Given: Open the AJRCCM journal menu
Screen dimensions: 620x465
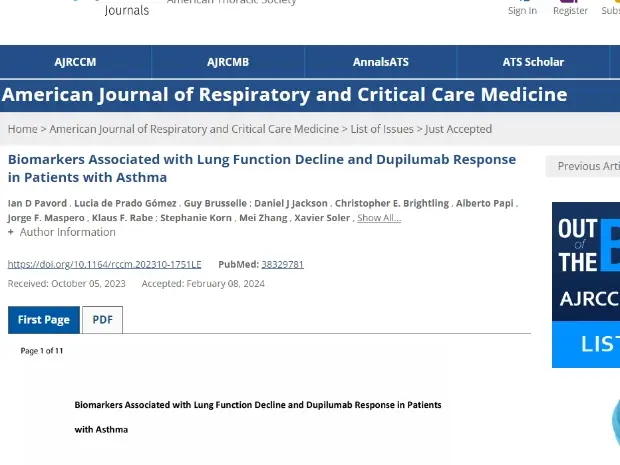Looking at the screenshot, I should click(75, 62).
